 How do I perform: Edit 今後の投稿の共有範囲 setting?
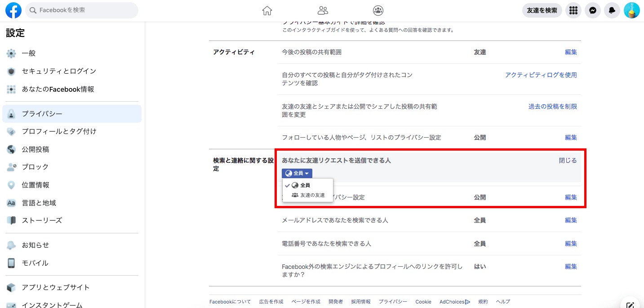tap(571, 52)
